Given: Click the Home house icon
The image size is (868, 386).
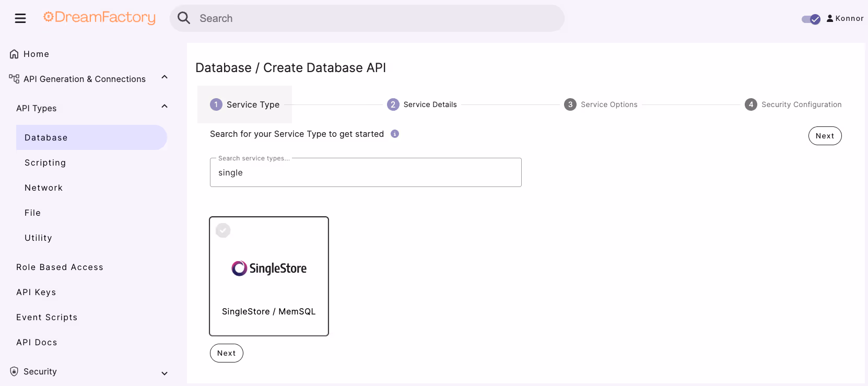Looking at the screenshot, I should pyautogui.click(x=14, y=54).
